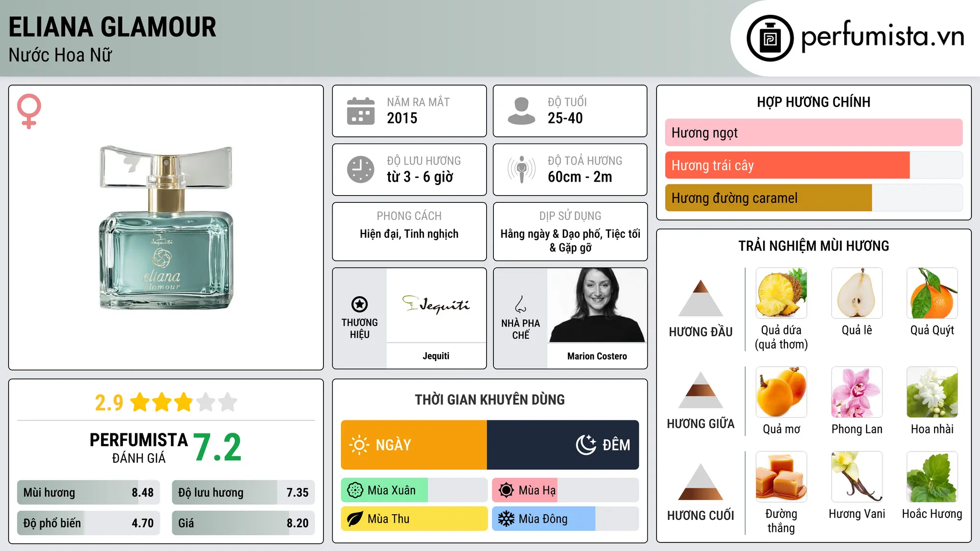Click the Dịp sử dụng occasions text
The image size is (980, 551).
tap(570, 241)
